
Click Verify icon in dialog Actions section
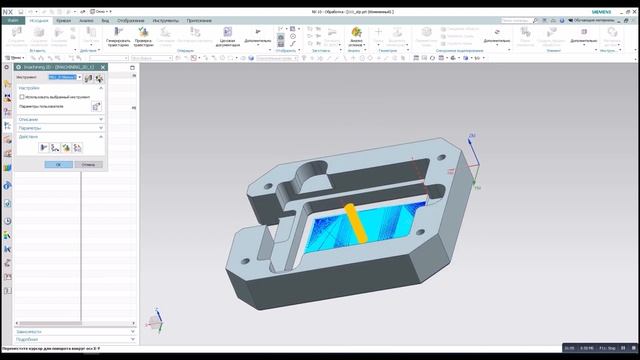click(x=66, y=147)
